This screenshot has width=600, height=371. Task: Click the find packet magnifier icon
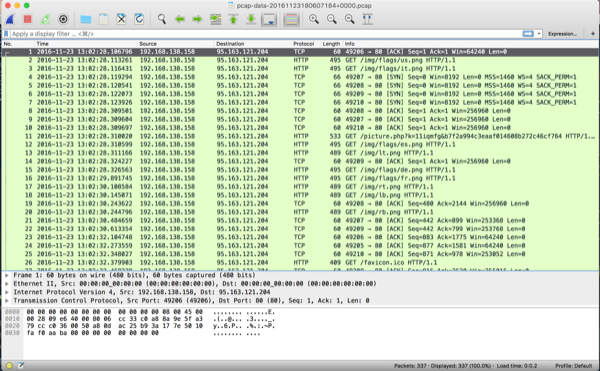click(162, 19)
